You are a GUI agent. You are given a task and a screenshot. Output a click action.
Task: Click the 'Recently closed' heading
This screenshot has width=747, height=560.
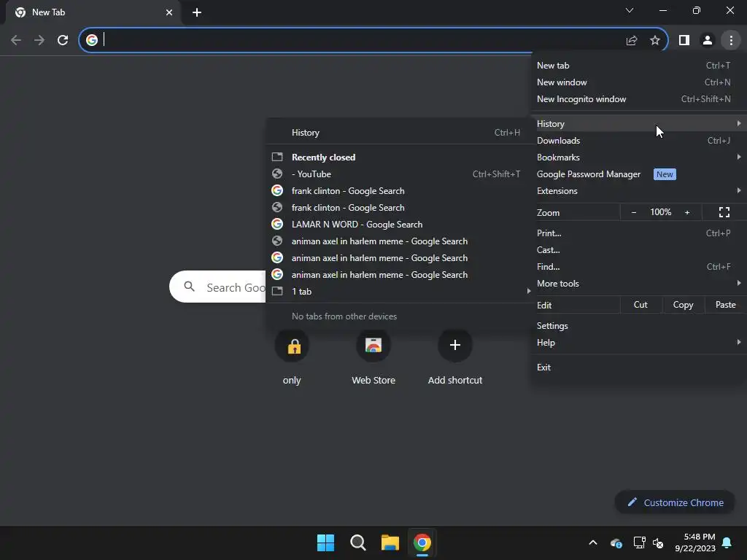(323, 157)
